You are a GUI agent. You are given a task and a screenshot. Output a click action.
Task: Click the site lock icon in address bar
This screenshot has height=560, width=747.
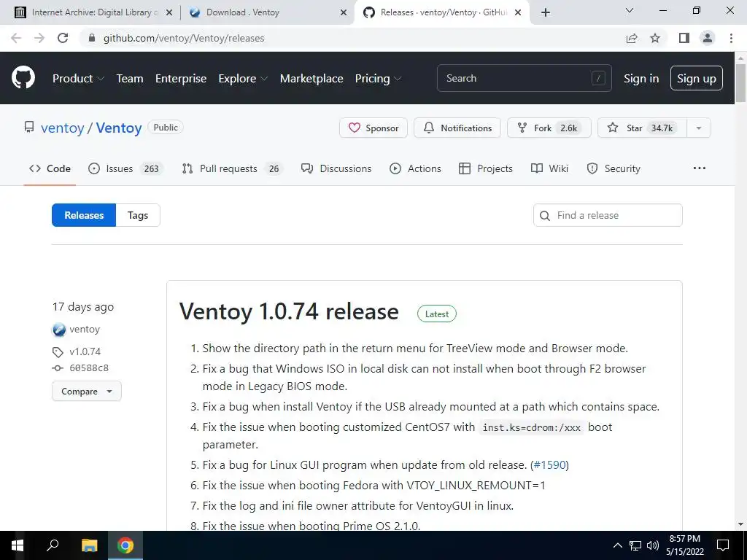click(92, 38)
